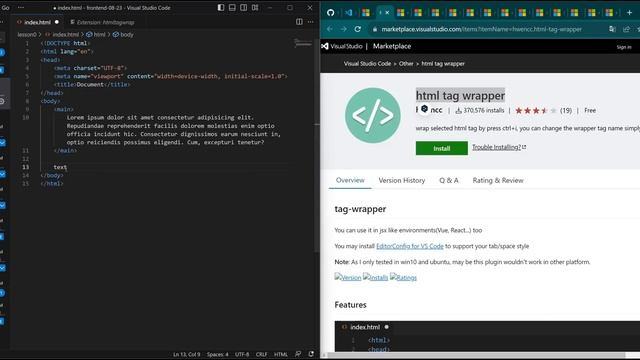
Task: Click the word text on line 13
Action: point(60,167)
